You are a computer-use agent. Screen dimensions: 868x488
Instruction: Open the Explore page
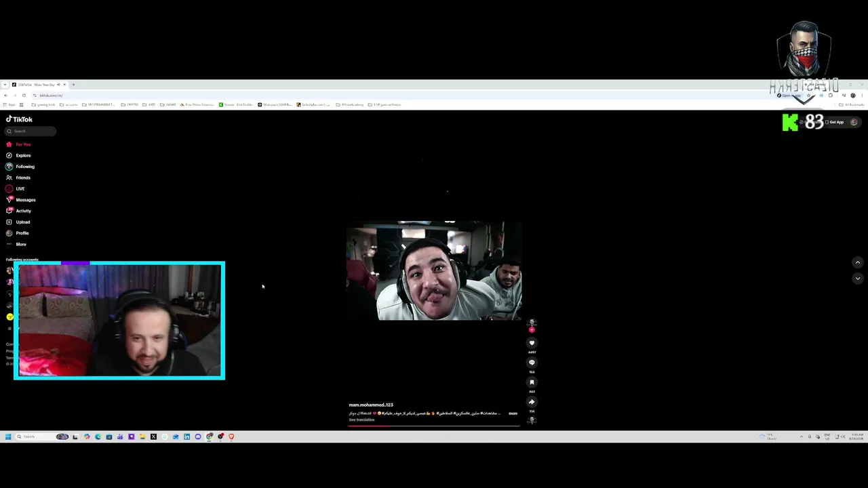[19, 155]
